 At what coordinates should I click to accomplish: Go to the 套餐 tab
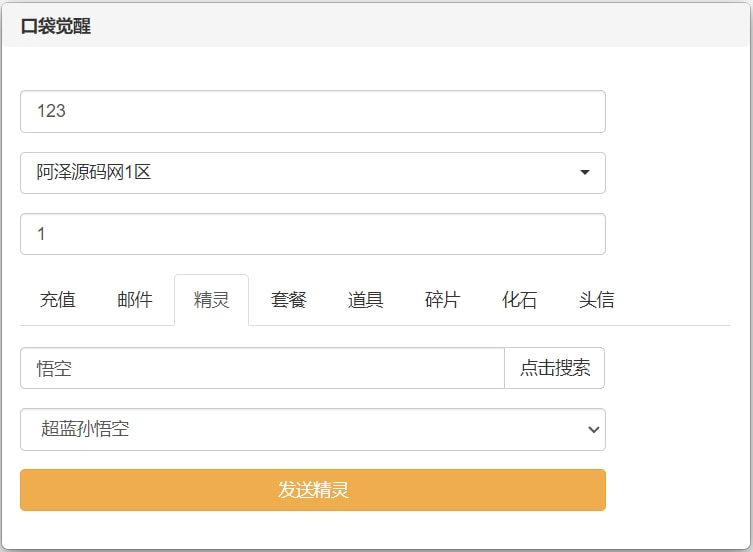click(289, 300)
